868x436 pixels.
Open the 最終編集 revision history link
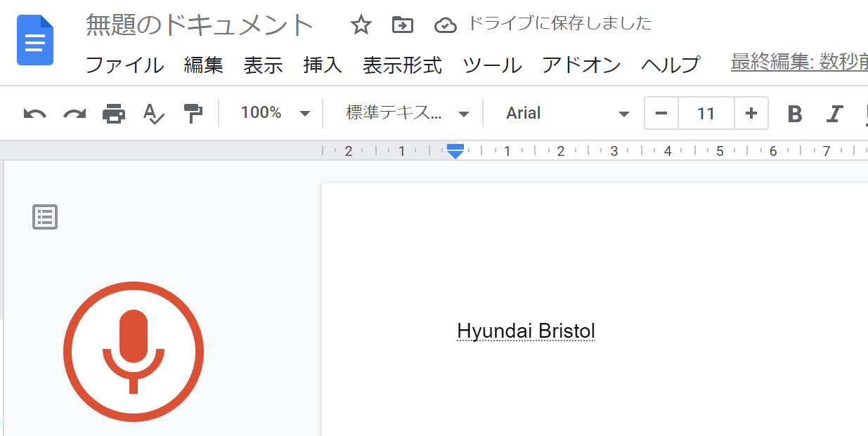coord(799,62)
